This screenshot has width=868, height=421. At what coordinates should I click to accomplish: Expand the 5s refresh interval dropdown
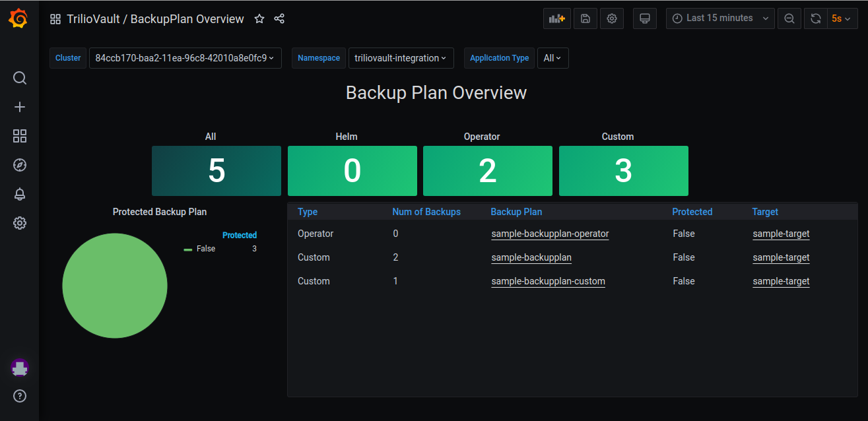pyautogui.click(x=842, y=18)
